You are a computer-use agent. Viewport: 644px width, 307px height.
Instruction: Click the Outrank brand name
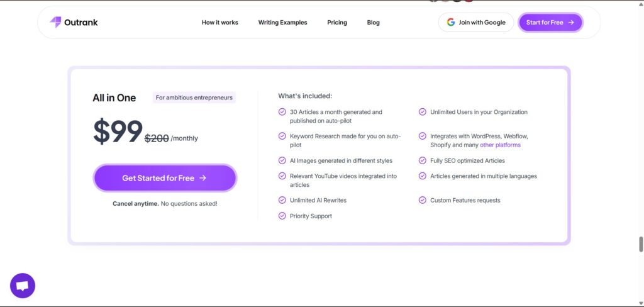(x=81, y=23)
